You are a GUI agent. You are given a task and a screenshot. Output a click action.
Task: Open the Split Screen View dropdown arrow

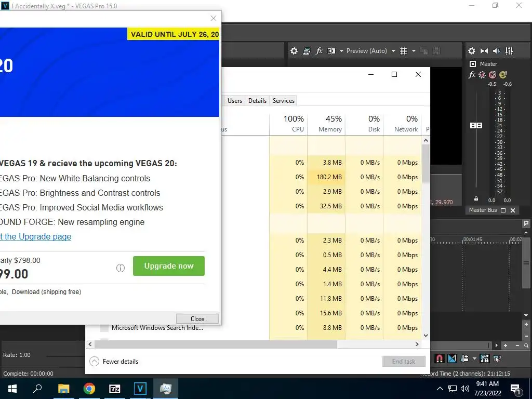click(341, 51)
